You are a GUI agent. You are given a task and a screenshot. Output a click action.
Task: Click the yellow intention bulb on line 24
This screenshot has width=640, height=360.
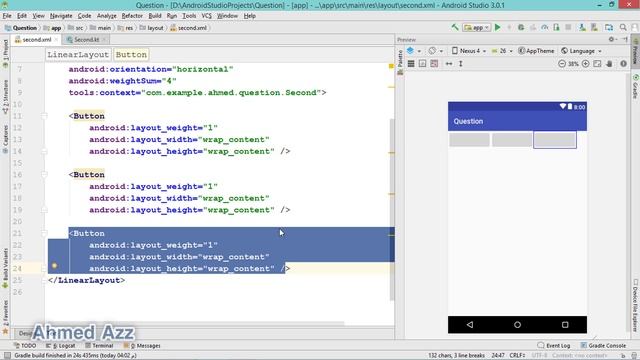pos(54,266)
